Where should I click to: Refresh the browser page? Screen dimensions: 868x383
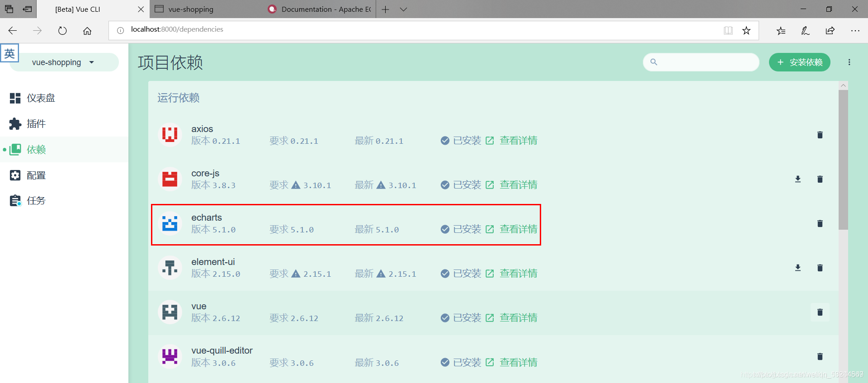[x=62, y=31]
